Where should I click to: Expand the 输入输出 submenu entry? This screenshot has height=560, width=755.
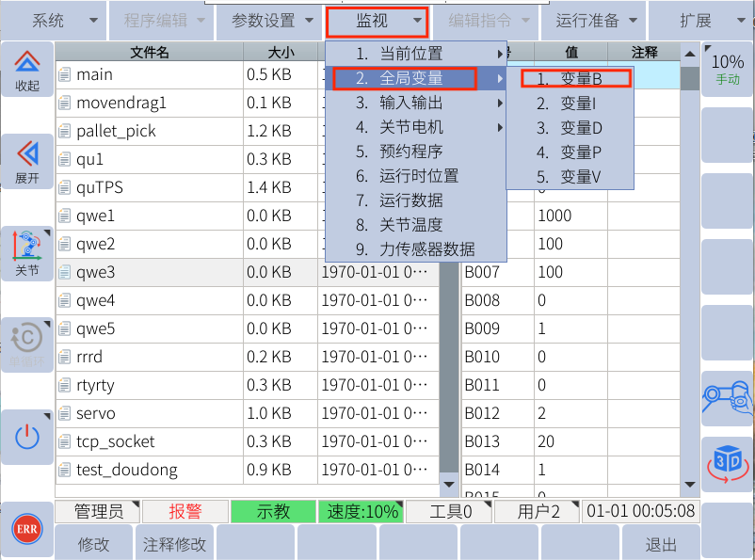click(415, 102)
